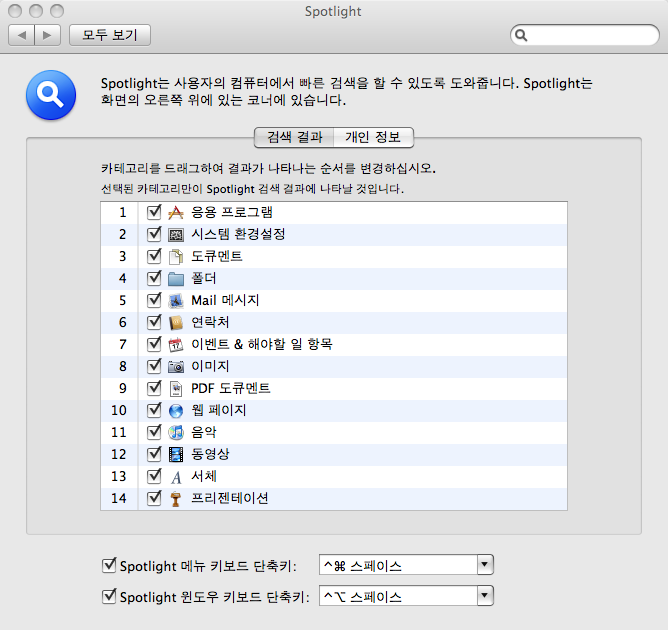Click the 모두 보기 button
This screenshot has height=630, width=668.
point(110,35)
